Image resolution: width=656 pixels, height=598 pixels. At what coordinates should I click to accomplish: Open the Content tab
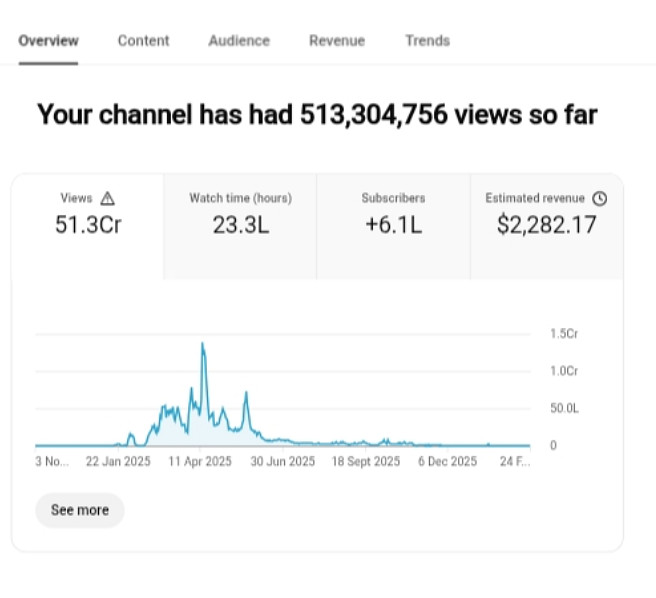pyautogui.click(x=143, y=41)
